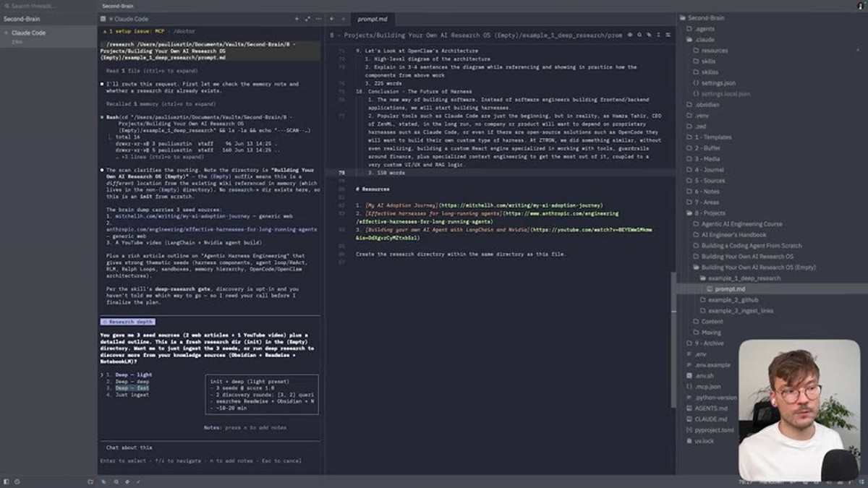Start a new thread with the plus icon

[297, 19]
